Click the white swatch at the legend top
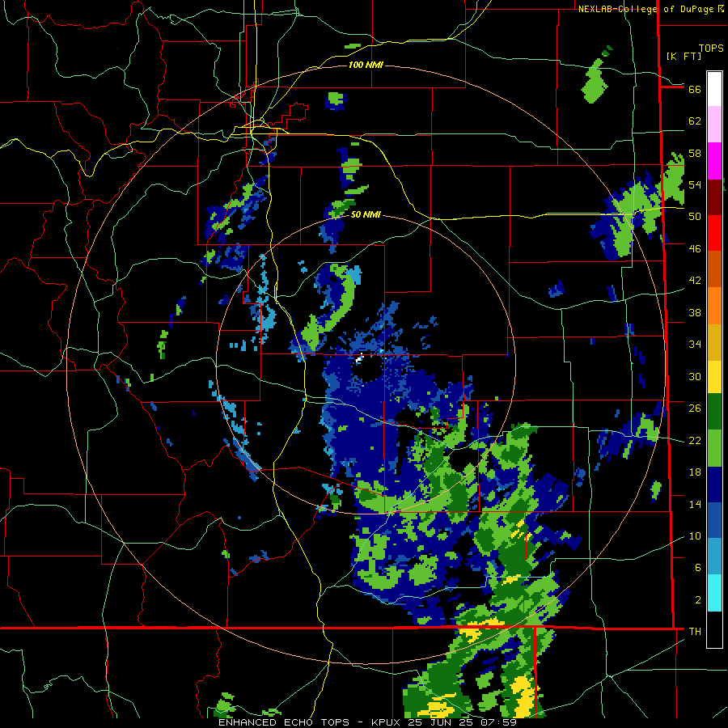Image resolution: width=728 pixels, height=728 pixels. [x=714, y=89]
